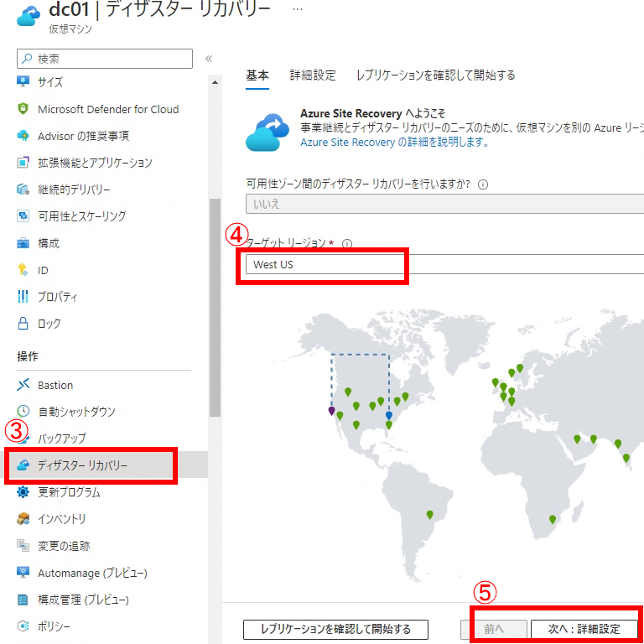Click the Advisor の推奨事項 icon
The height and width of the screenshot is (644, 644).
pos(23,136)
